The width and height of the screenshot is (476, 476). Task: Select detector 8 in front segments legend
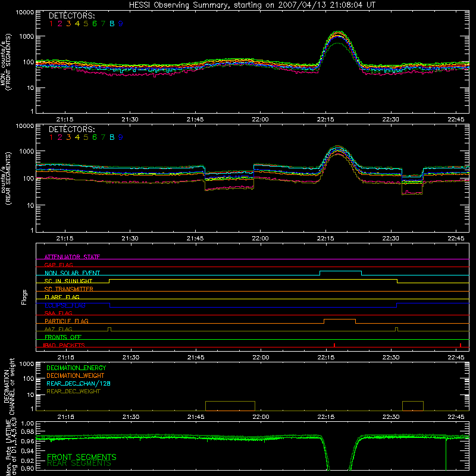tap(112, 24)
